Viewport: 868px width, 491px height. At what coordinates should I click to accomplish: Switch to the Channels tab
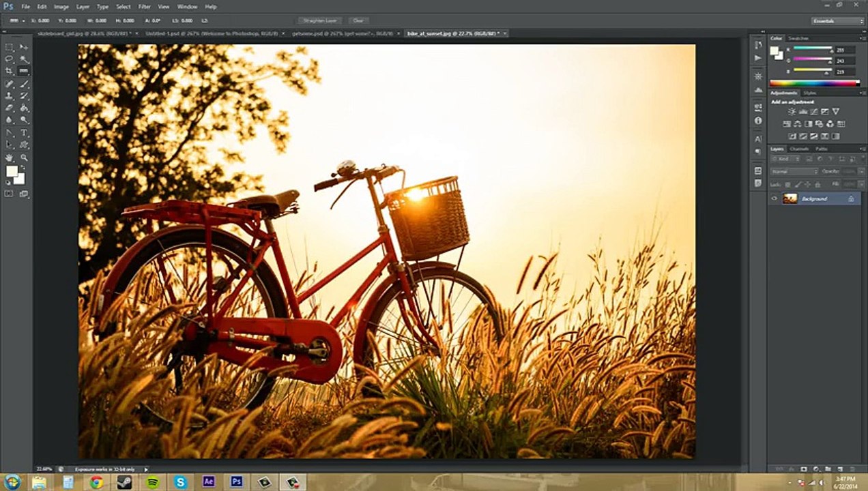coord(799,149)
